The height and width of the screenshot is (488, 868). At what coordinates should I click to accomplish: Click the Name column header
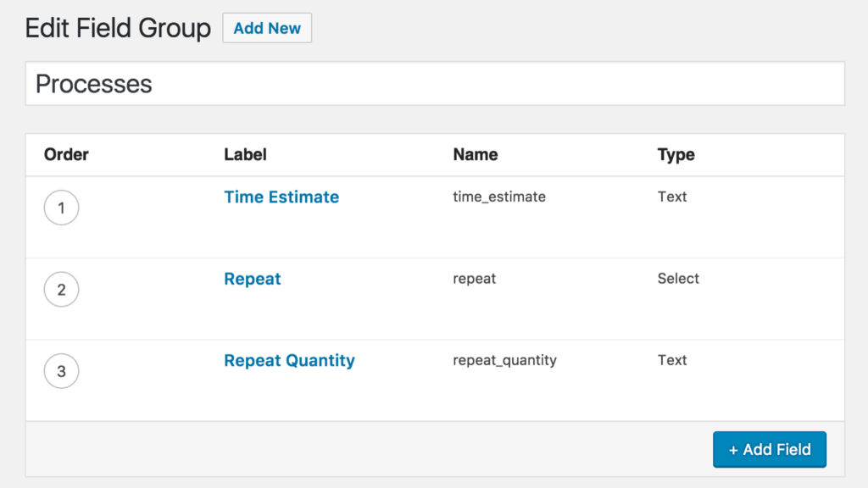(x=476, y=154)
